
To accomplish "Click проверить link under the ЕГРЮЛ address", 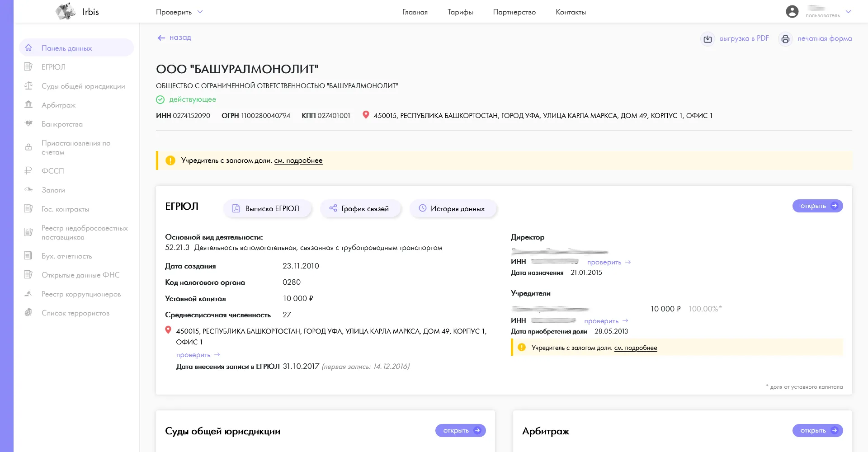I will coord(198,355).
